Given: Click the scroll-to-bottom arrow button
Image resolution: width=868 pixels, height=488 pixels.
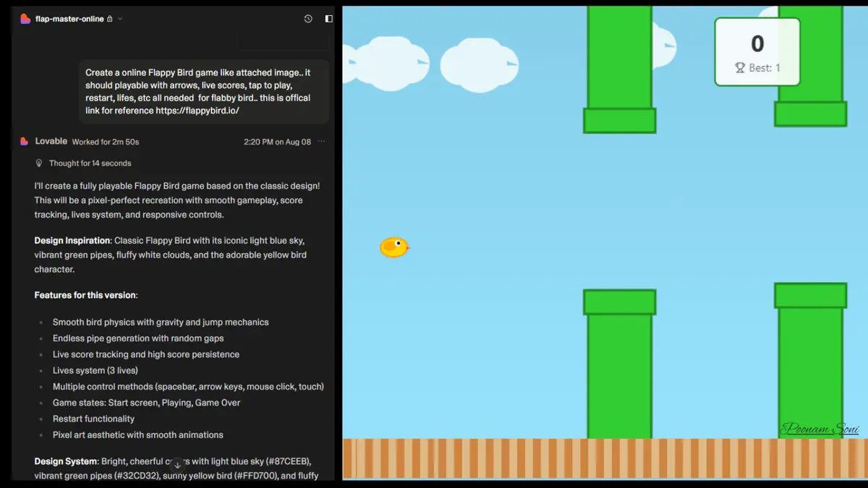Looking at the screenshot, I should (177, 465).
